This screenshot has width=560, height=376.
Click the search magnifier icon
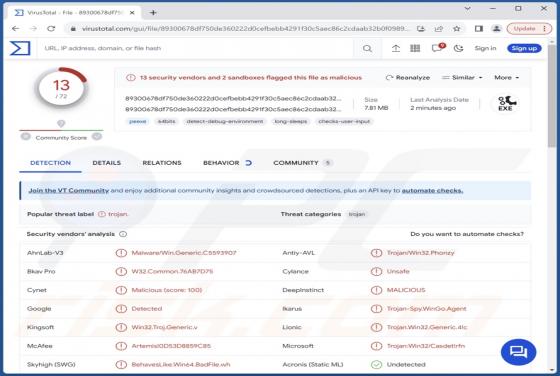pos(367,48)
